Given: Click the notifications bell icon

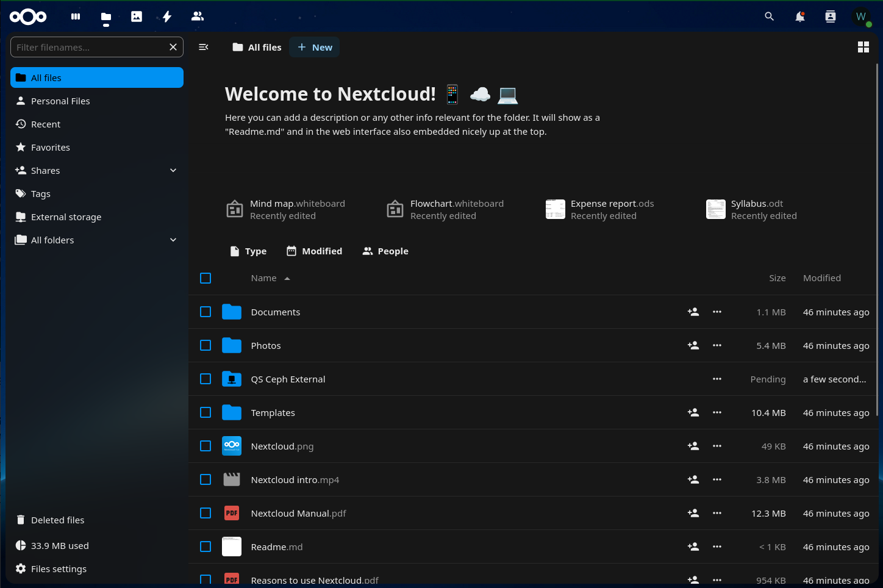Looking at the screenshot, I should (800, 16).
